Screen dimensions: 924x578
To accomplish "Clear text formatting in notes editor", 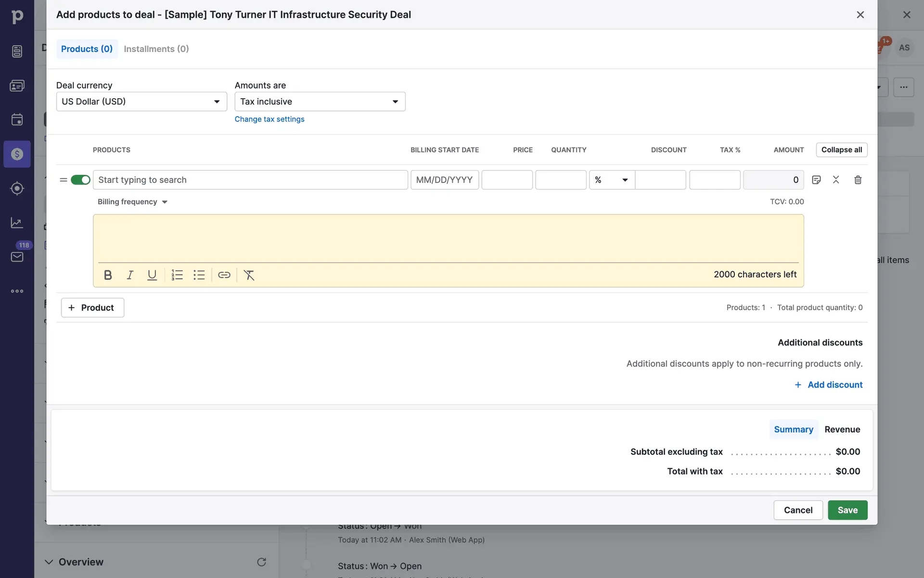I will click(249, 275).
